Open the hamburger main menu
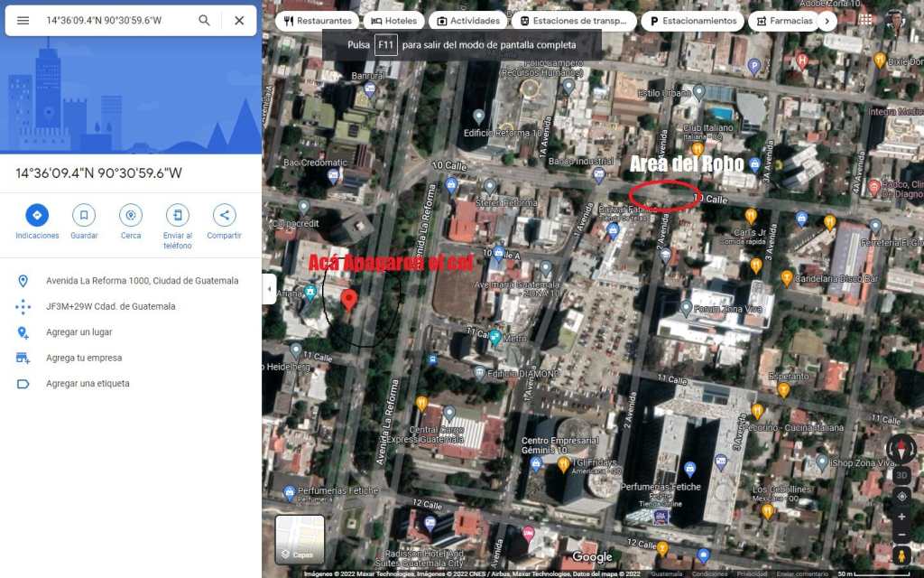 pos(23,21)
